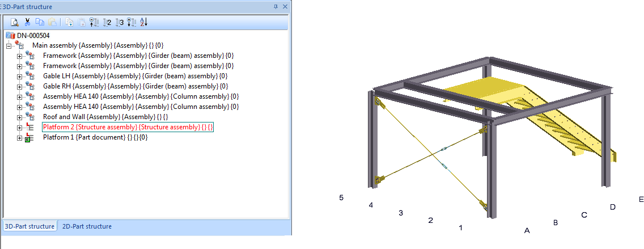644x249 pixels.
Task: Click the Gable RH assembly icon
Action: (x=30, y=86)
